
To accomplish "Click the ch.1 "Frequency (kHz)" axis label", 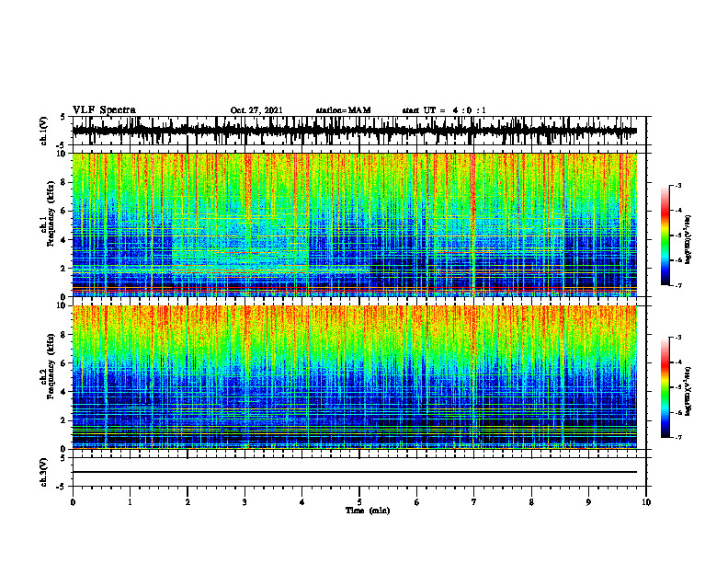I will (x=51, y=213).
